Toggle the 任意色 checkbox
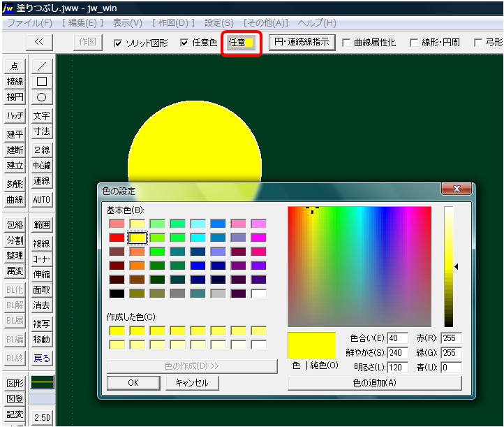 pyautogui.click(x=184, y=43)
